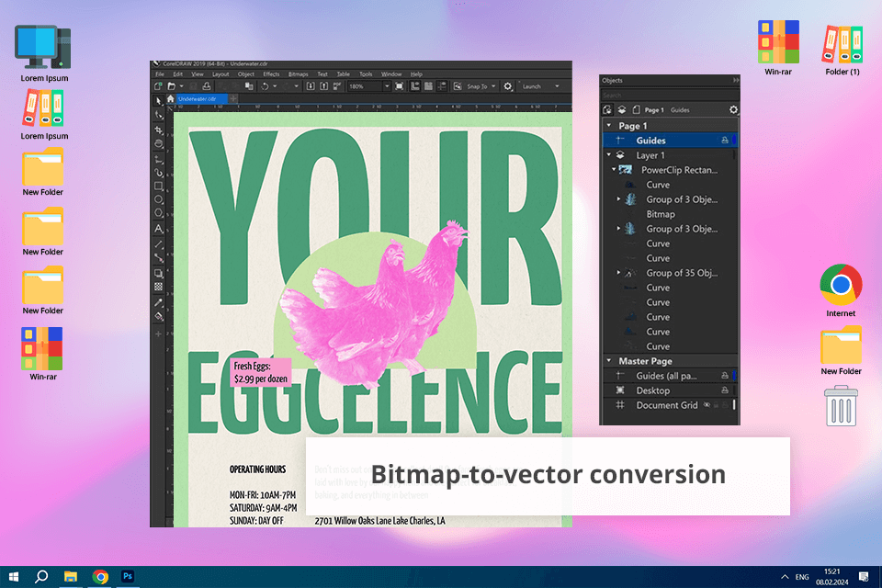Open the Effects menu

(271, 73)
